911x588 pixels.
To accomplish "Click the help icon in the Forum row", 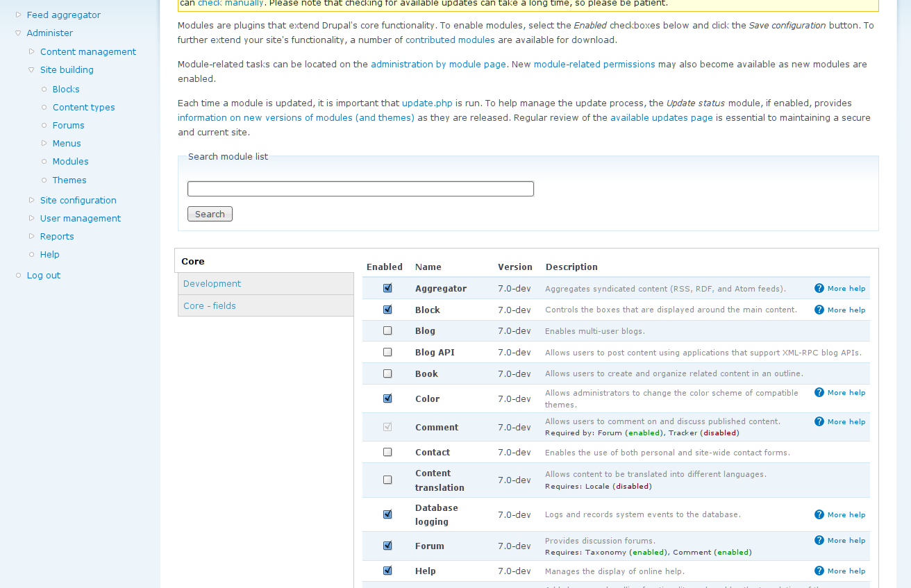I will point(819,540).
